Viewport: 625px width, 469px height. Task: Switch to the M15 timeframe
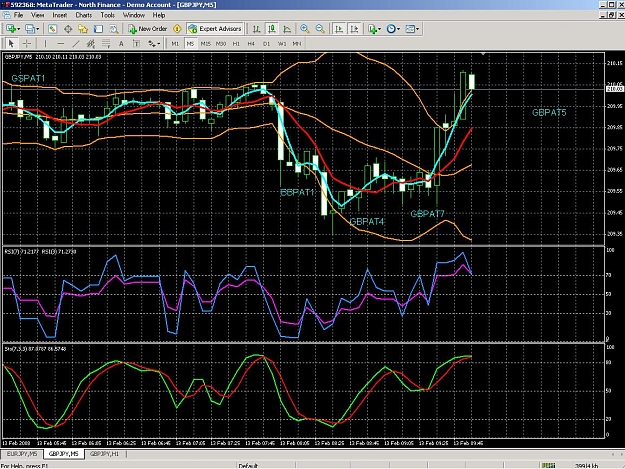(206, 43)
